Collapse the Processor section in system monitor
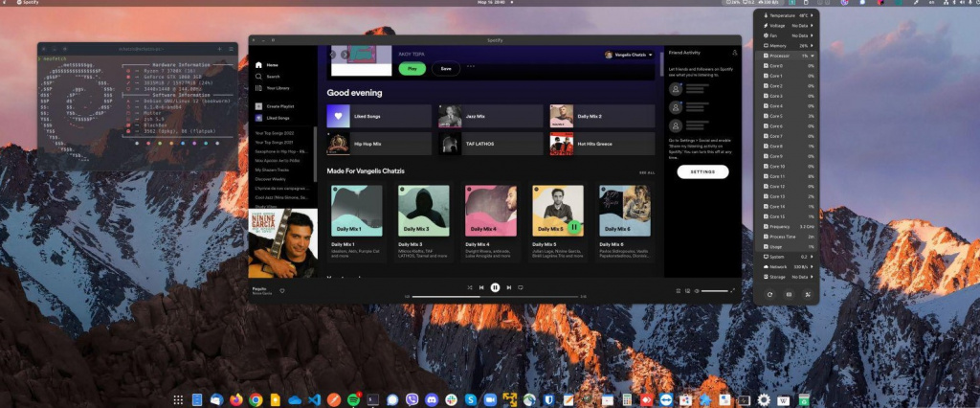Image resolution: width=980 pixels, height=408 pixels. tap(789, 57)
